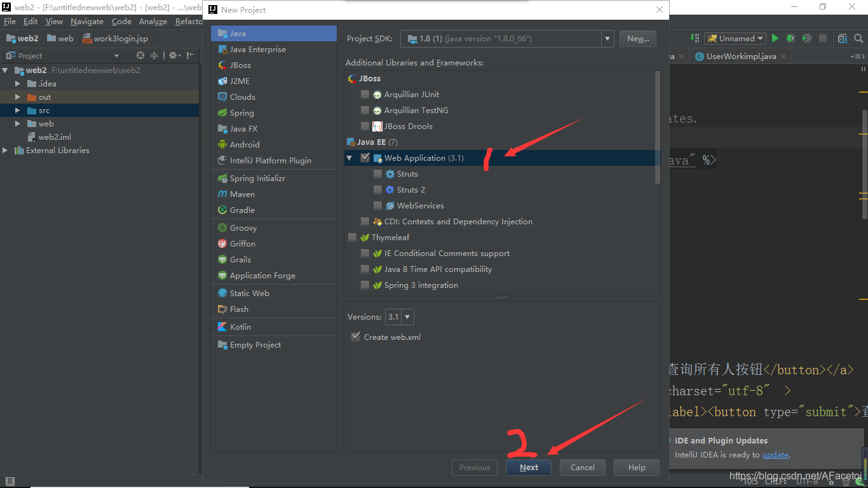Expand out folder in project tree
868x488 pixels.
(x=18, y=97)
